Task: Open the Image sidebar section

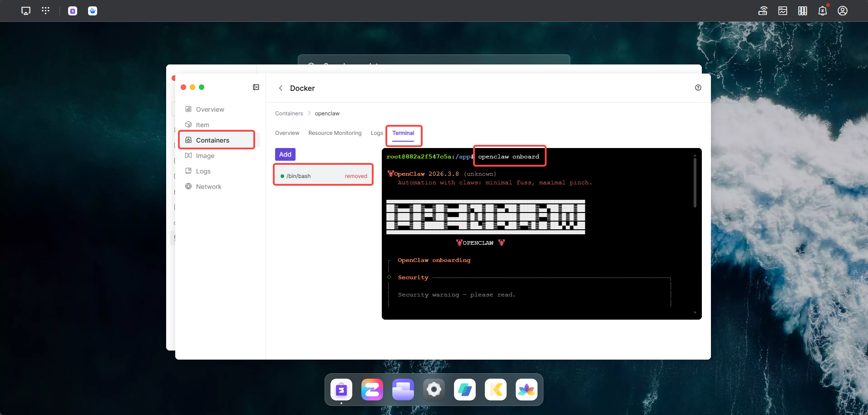Action: 205,156
